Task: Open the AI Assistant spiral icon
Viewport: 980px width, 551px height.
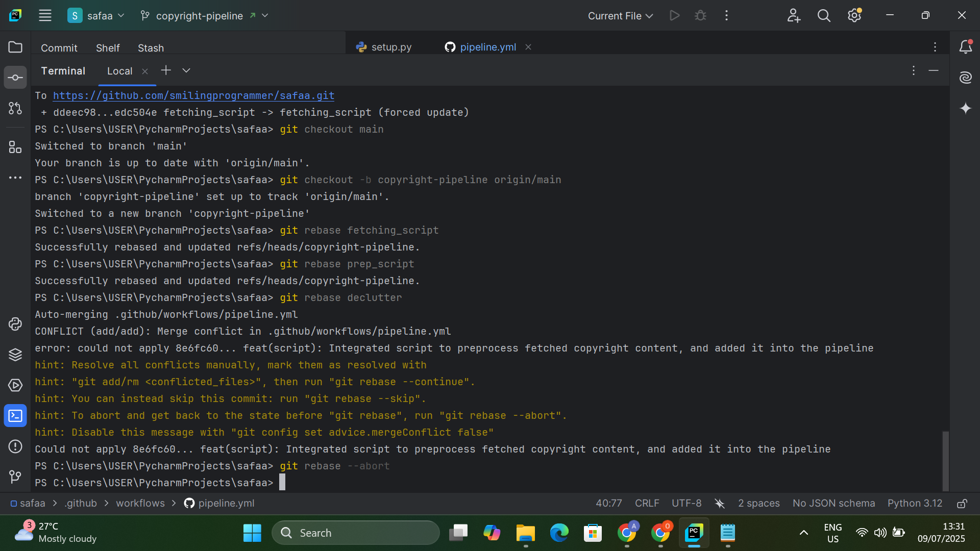Action: pyautogui.click(x=965, y=78)
